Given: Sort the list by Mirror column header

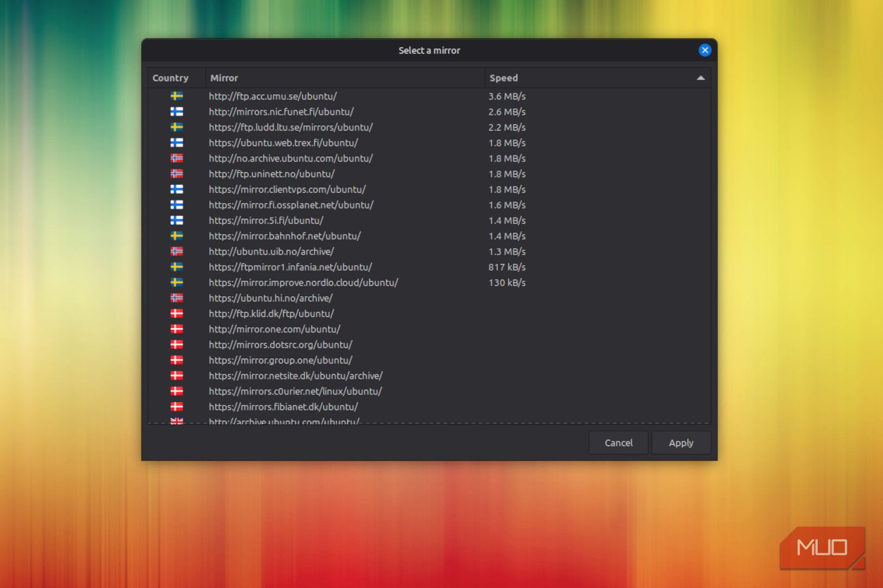Looking at the screenshot, I should tap(345, 78).
